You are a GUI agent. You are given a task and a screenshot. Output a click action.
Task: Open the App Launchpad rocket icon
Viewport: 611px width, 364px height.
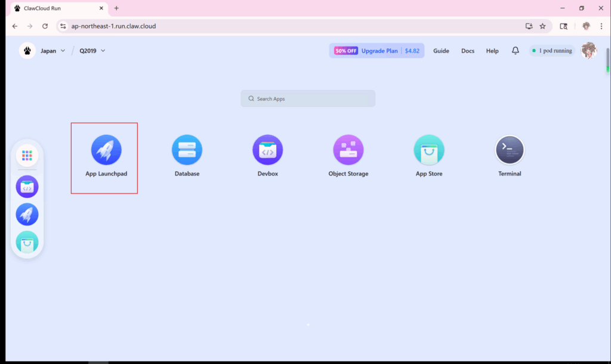pyautogui.click(x=106, y=150)
